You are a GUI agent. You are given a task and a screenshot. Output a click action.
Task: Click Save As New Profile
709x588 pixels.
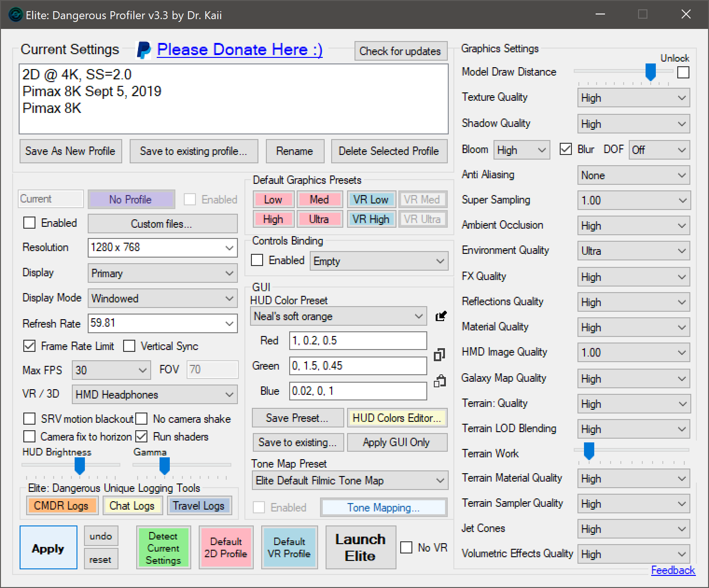click(x=70, y=151)
